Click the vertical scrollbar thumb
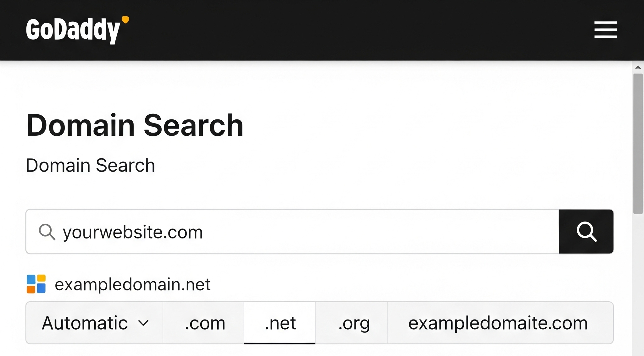This screenshot has width=644, height=356. point(638,144)
